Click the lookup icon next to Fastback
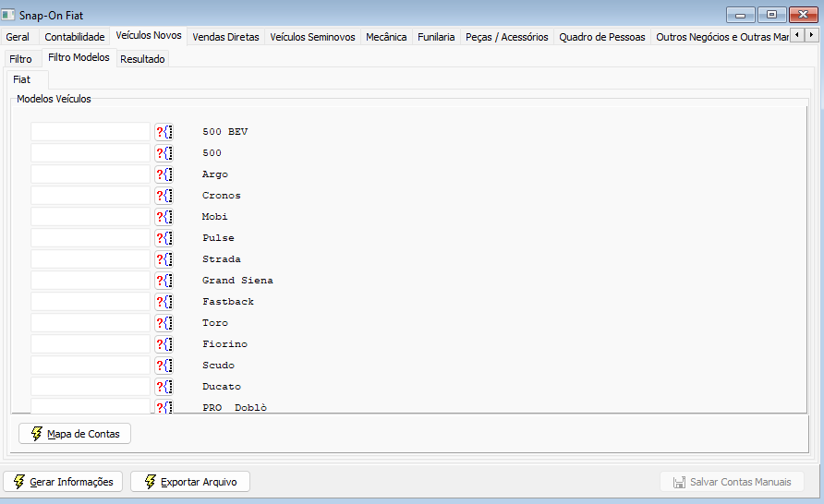 164,301
